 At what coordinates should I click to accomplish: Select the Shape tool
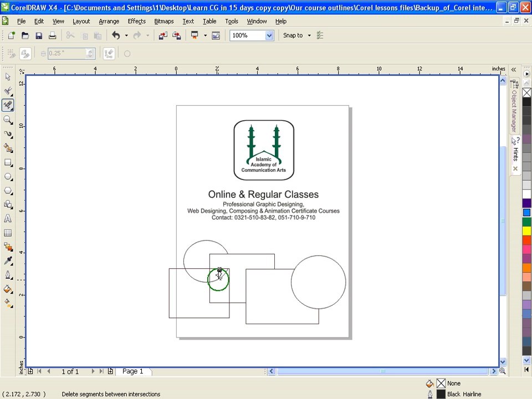tap(8, 90)
